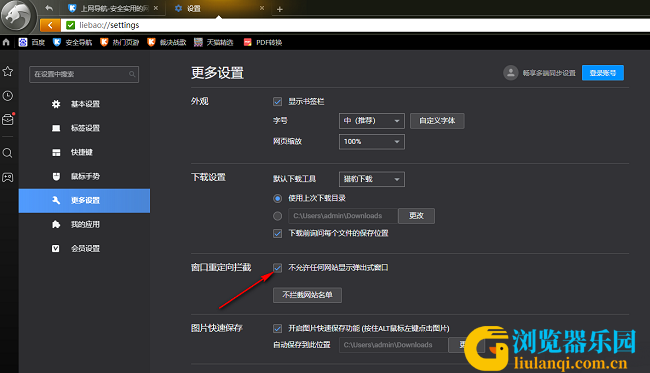Open the 裁决战歌 bookmark
Image resolution: width=650 pixels, height=373 pixels.
coord(167,42)
